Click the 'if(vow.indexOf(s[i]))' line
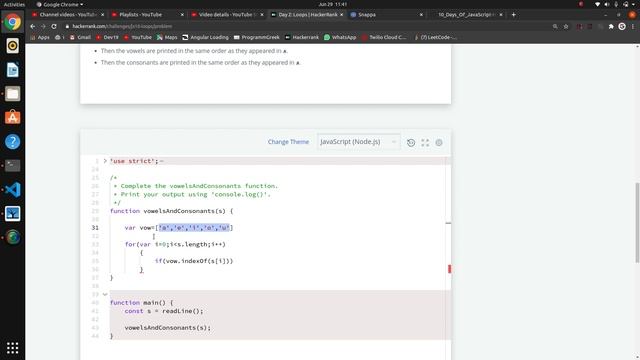The image size is (640, 360). coord(194,261)
